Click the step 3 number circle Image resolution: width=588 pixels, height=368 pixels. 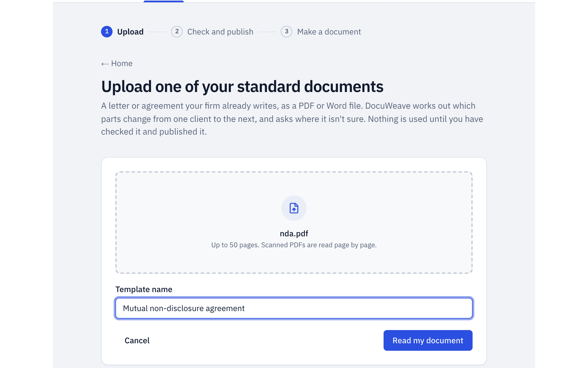tap(287, 32)
